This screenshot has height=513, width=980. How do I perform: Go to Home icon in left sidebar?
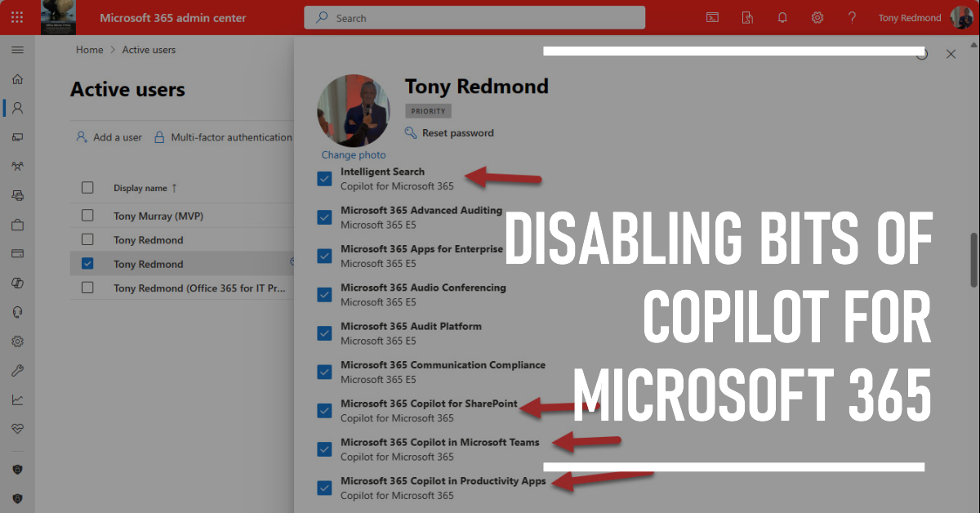tap(17, 79)
